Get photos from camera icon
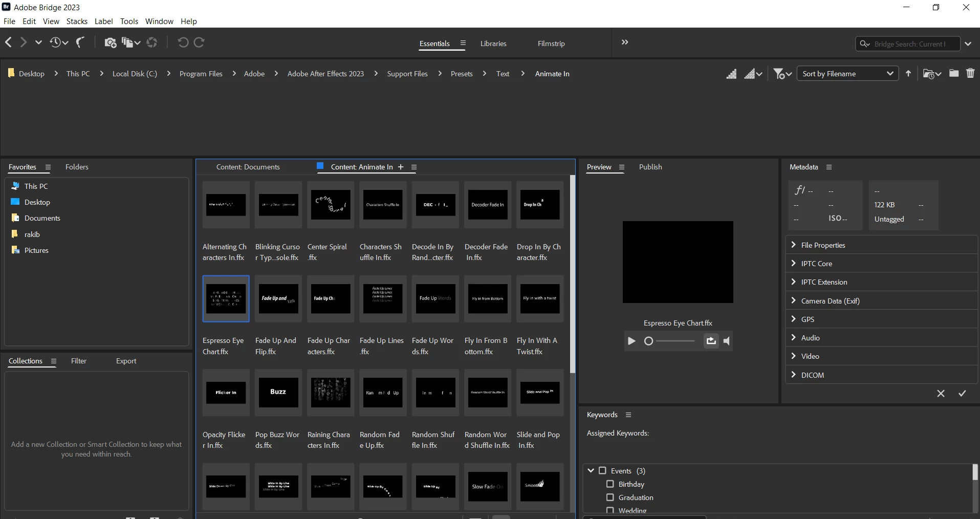This screenshot has height=519, width=980. click(x=110, y=42)
